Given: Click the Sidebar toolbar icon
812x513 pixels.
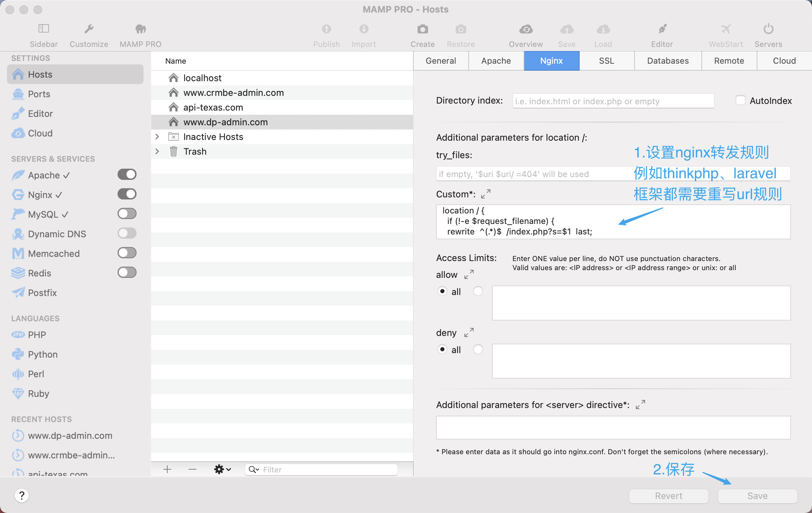Looking at the screenshot, I should tap(43, 29).
